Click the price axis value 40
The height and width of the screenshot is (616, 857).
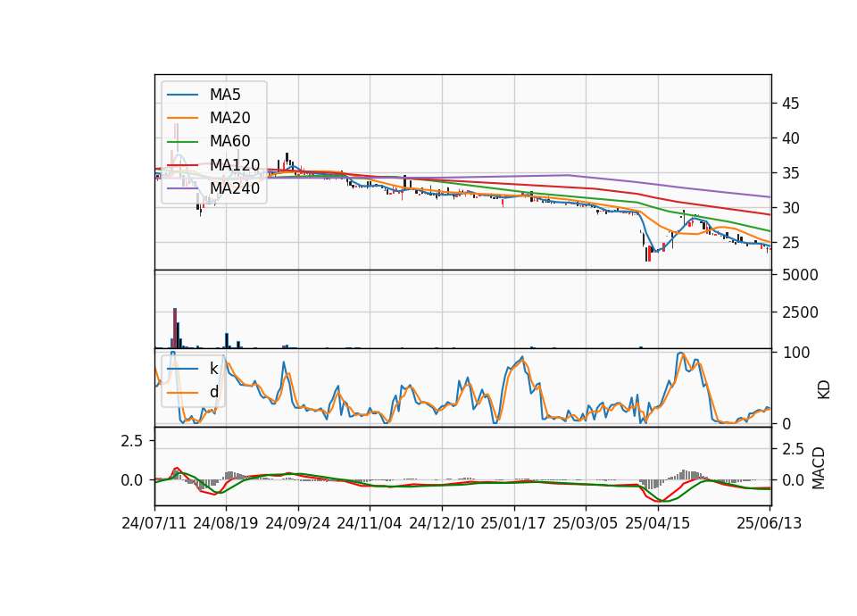790,138
